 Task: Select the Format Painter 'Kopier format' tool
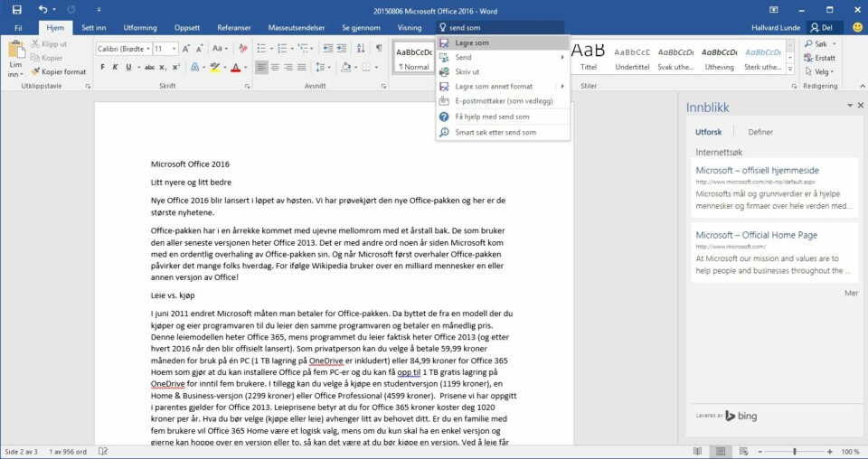pos(58,71)
